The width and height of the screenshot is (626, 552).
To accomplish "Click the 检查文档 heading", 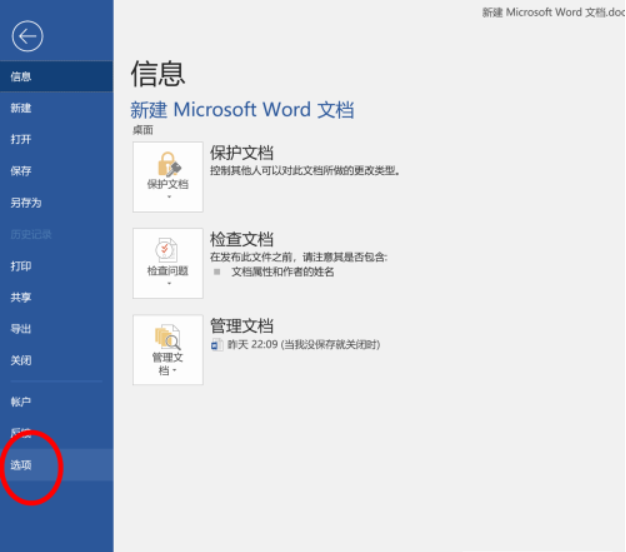I will [x=242, y=239].
